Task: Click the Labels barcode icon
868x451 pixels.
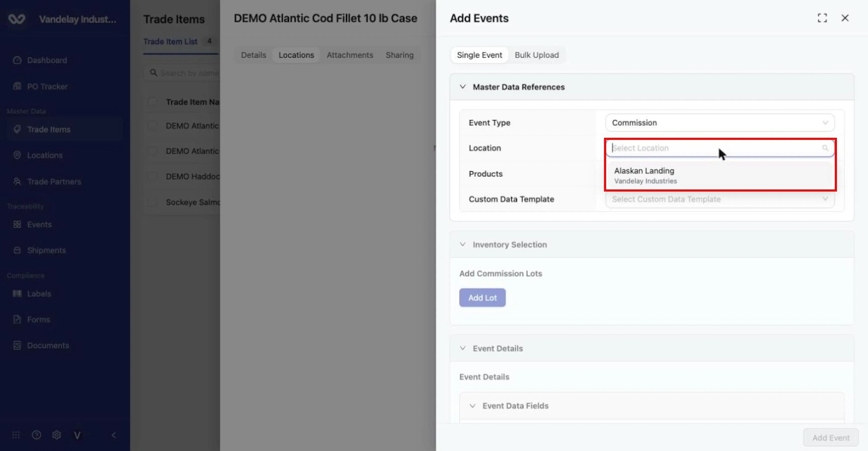Action: click(x=17, y=293)
